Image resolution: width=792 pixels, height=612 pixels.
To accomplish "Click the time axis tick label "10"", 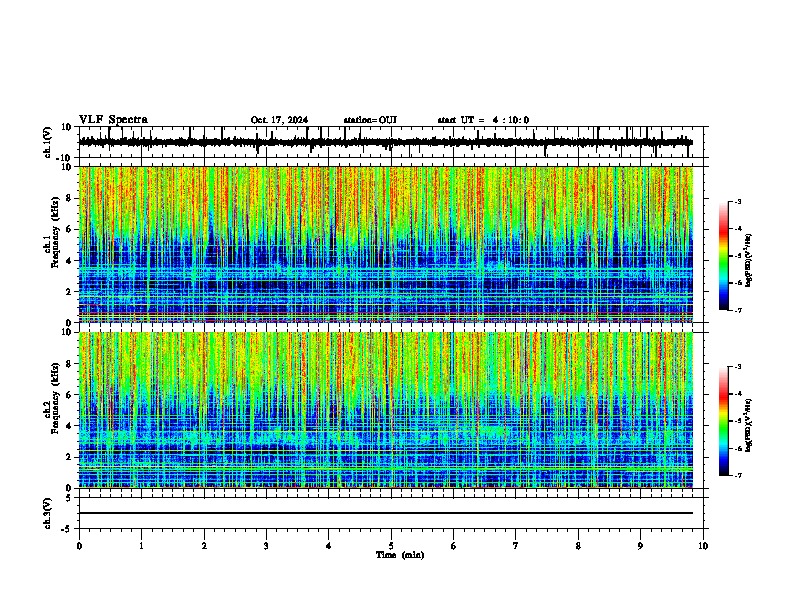I will click(x=703, y=546).
